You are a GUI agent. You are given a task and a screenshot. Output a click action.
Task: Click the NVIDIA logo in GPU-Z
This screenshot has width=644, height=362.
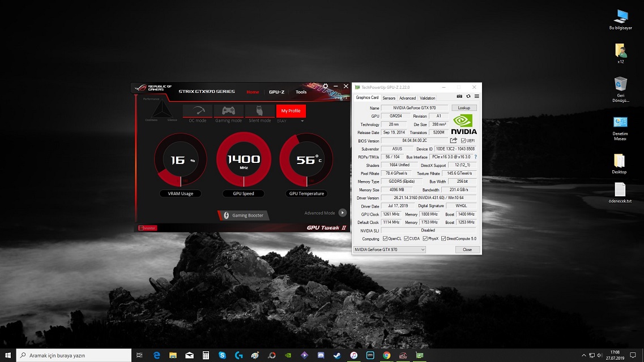point(464,124)
